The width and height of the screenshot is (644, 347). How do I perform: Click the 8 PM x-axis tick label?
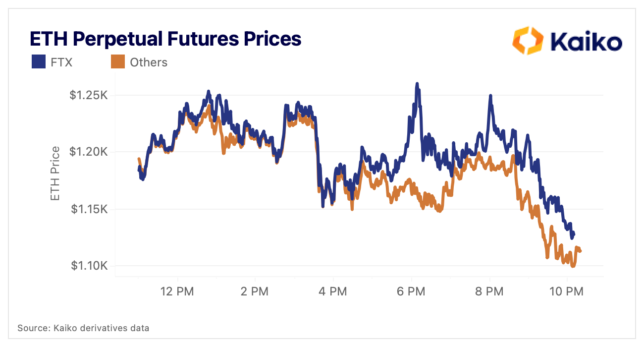[489, 292]
